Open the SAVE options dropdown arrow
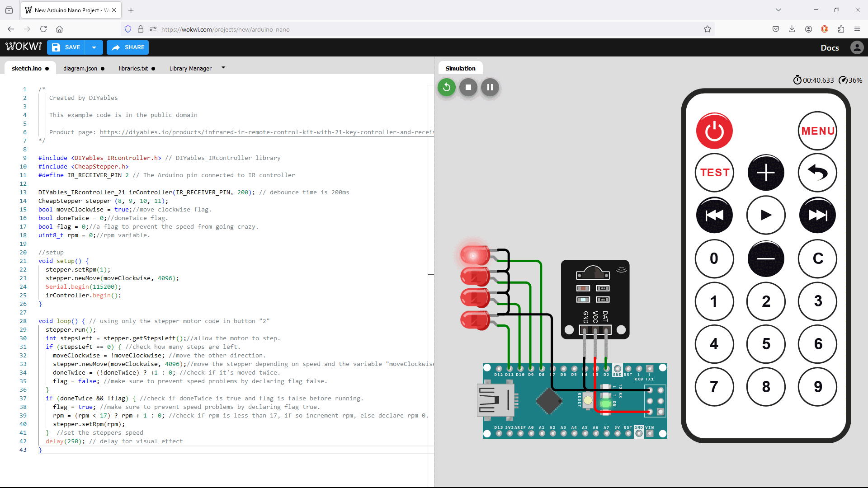The width and height of the screenshot is (868, 488). click(94, 47)
